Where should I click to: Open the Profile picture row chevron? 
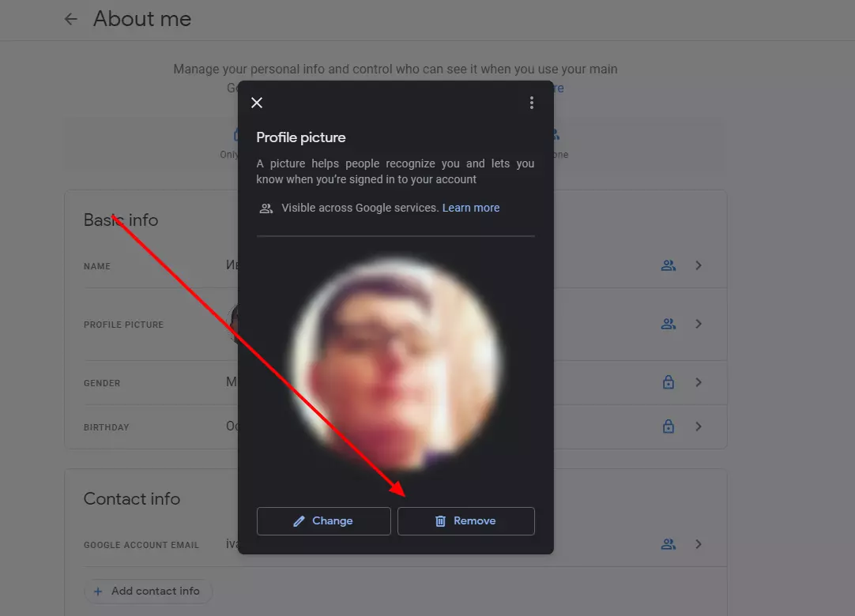pos(699,324)
